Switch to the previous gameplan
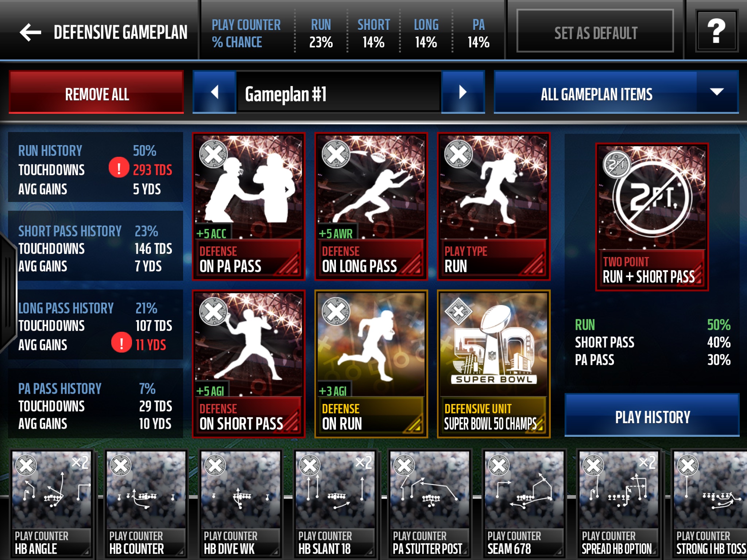 pos(214,92)
